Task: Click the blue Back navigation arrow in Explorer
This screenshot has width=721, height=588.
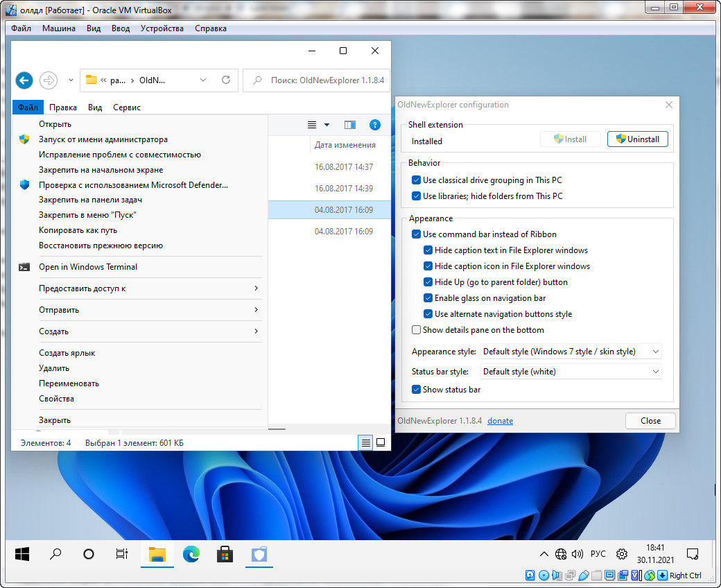Action: coord(24,80)
